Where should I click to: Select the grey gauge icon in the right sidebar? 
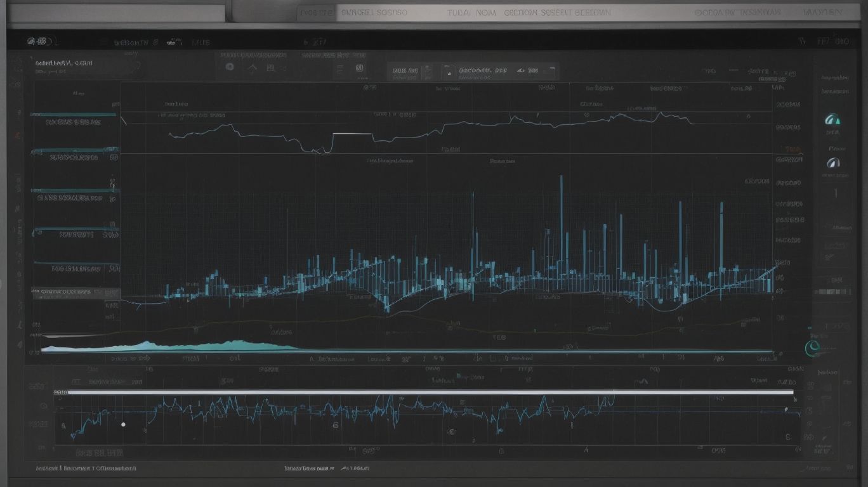pos(833,162)
